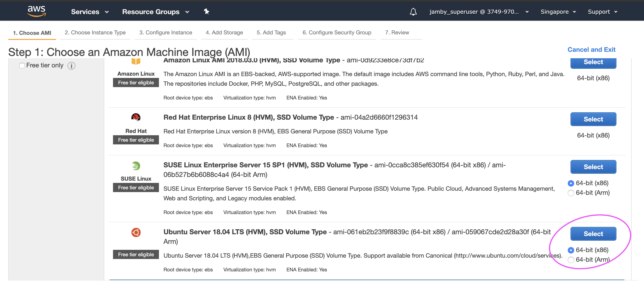644x292 pixels.
Task: Click Select for Red Hat Enterprise Linux
Action: click(593, 119)
